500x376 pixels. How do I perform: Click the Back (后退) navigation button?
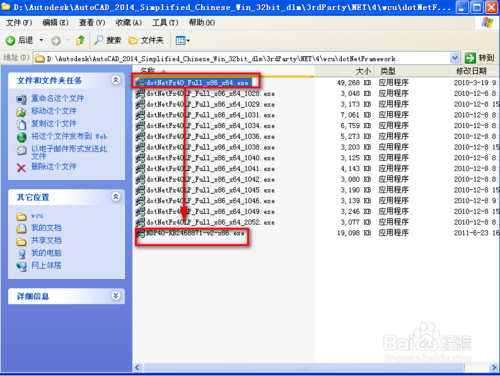pos(19,41)
